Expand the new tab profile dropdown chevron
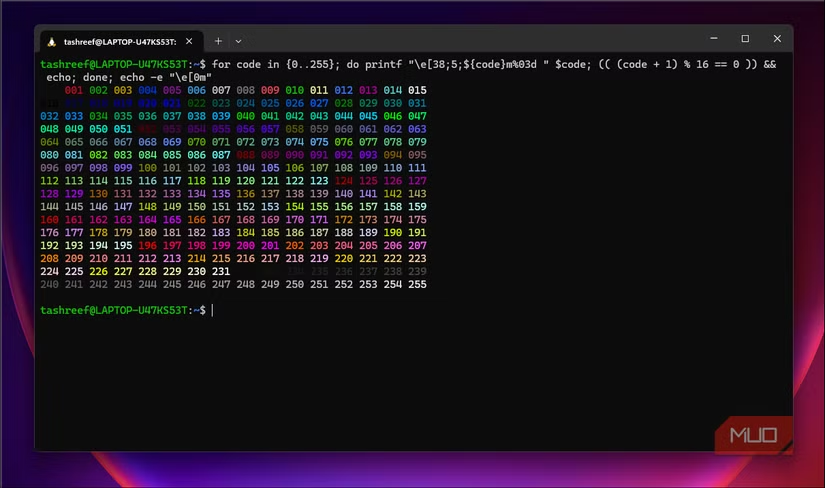The height and width of the screenshot is (488, 825). pos(238,41)
